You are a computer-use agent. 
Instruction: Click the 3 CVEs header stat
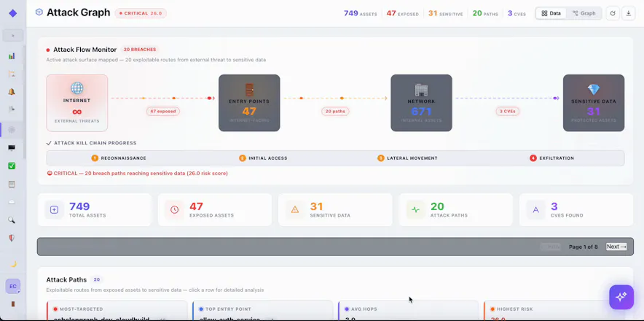[x=517, y=13]
